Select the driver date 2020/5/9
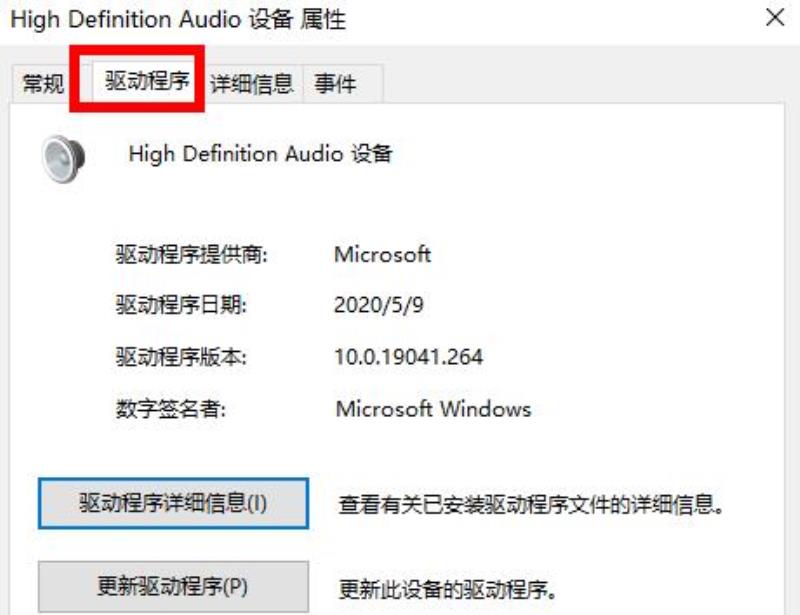Image resolution: width=800 pixels, height=615 pixels. pyautogui.click(x=379, y=305)
